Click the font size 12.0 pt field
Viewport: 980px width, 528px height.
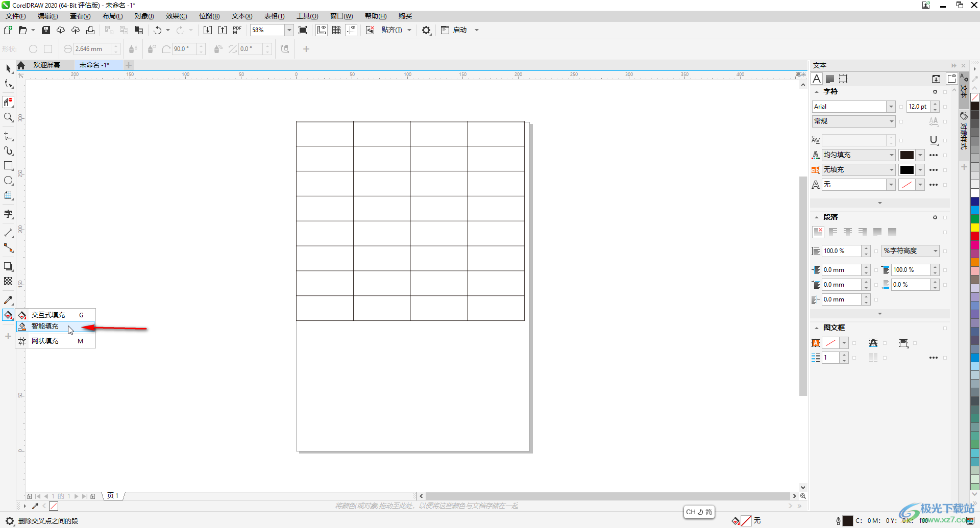[919, 107]
